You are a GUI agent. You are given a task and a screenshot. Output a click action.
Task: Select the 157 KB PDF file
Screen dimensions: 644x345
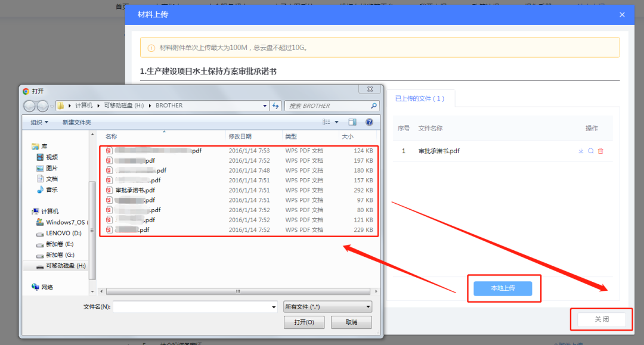click(x=239, y=180)
